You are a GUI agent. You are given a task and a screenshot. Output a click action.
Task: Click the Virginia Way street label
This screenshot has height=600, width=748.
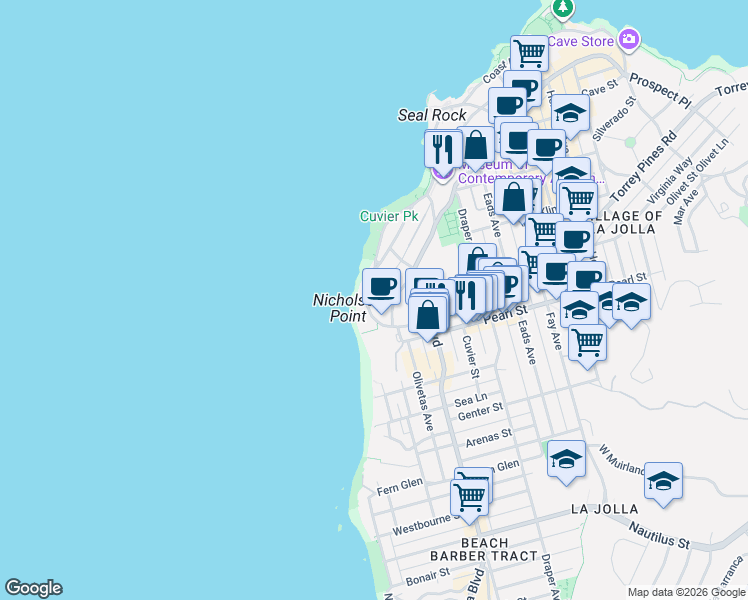pos(670,180)
